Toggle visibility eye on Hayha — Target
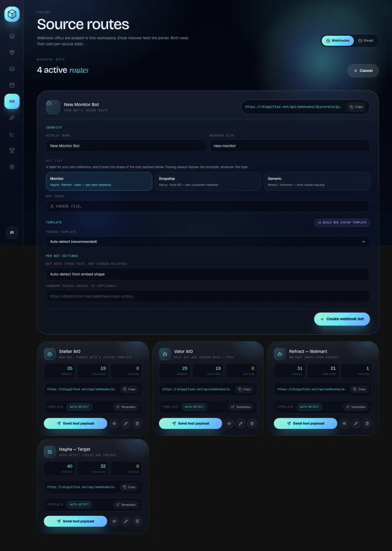Image resolution: width=392 pixels, height=551 pixels. tap(114, 521)
